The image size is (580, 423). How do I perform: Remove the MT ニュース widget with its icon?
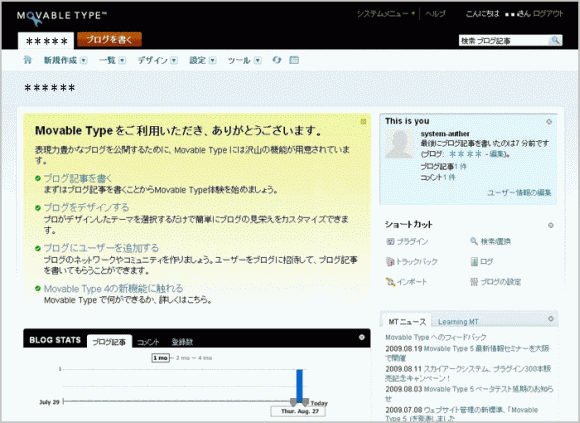tap(550, 319)
